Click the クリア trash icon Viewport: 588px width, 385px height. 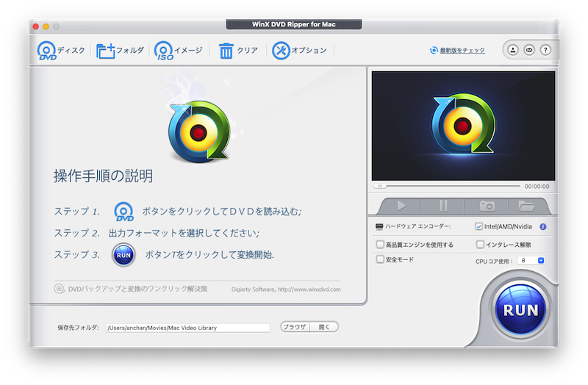pyautogui.click(x=226, y=51)
